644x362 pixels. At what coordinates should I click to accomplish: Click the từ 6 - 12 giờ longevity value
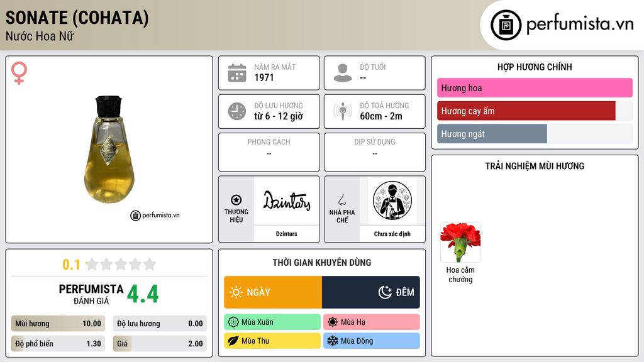(279, 116)
